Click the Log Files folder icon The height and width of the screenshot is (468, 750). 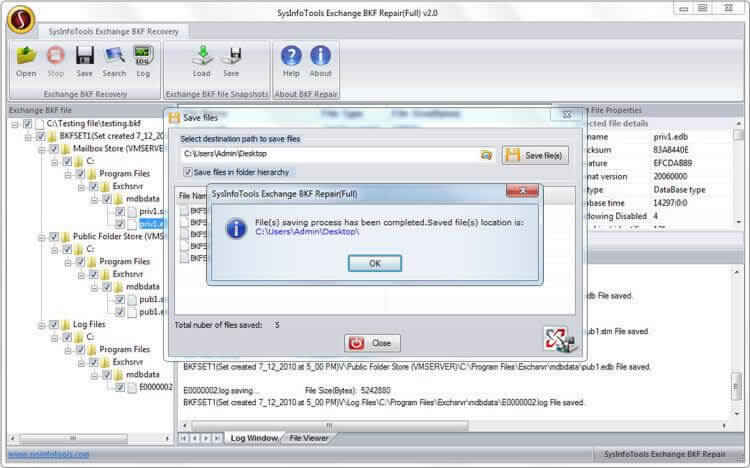pyautogui.click(x=66, y=325)
